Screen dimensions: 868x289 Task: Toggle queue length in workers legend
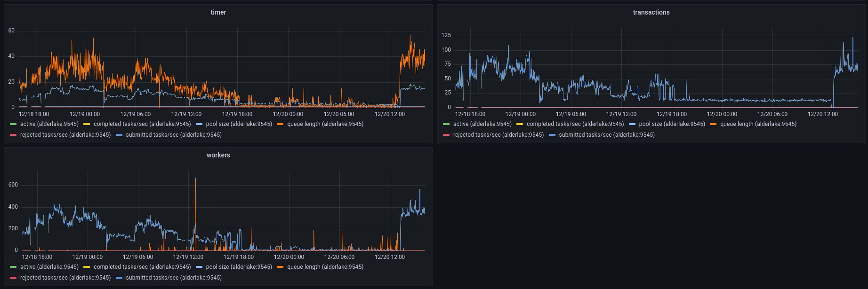point(325,267)
